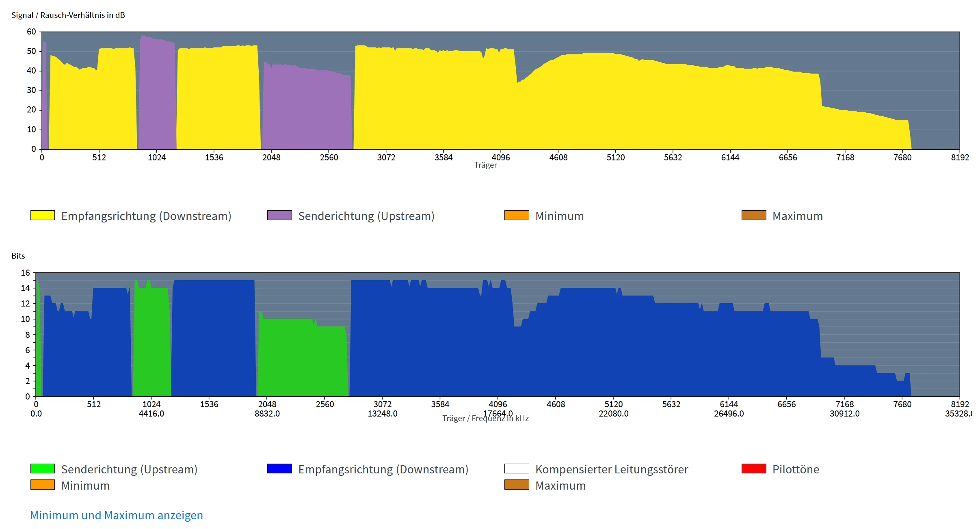Click the 60 dB label on SNR y-axis
This screenshot has height=529, width=980.
coord(31,32)
